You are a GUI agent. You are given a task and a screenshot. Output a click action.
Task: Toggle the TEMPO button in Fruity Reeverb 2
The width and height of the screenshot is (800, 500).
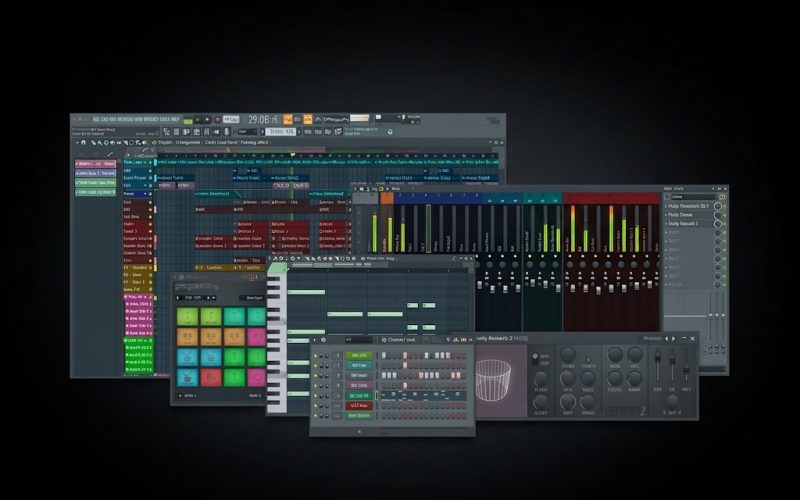(588, 359)
